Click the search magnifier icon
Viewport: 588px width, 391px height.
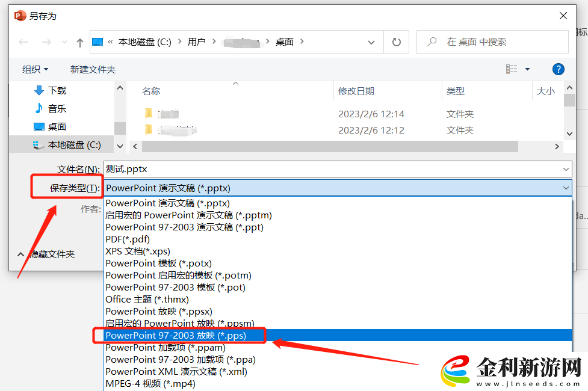pos(432,42)
